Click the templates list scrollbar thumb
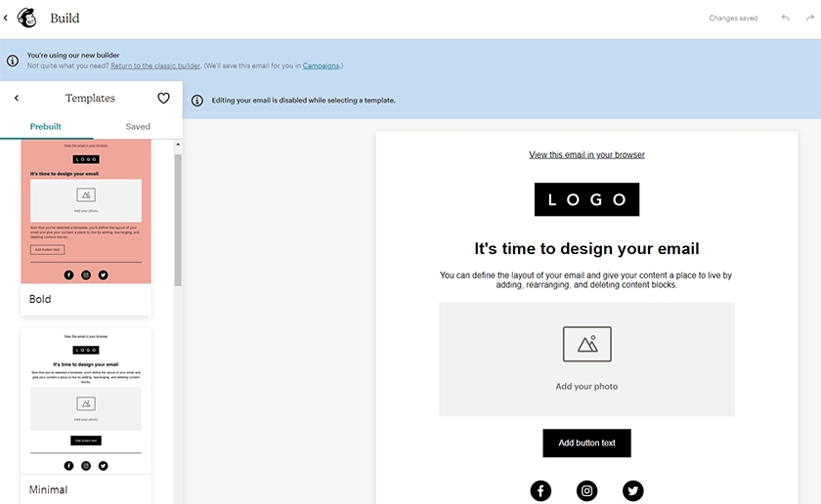The height and width of the screenshot is (504, 821). (178, 220)
